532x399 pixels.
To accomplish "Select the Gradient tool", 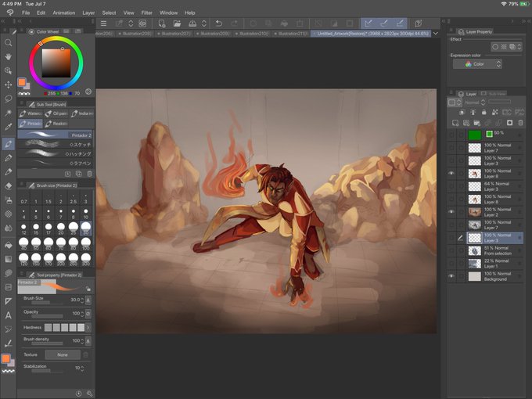I will (8, 259).
